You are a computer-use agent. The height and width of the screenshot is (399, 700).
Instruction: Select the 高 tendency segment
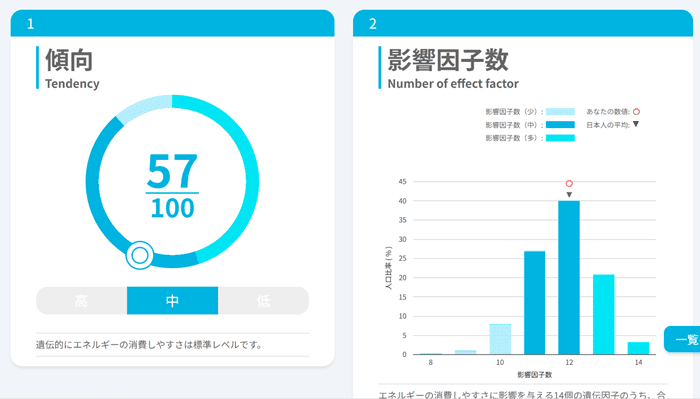[x=82, y=300]
